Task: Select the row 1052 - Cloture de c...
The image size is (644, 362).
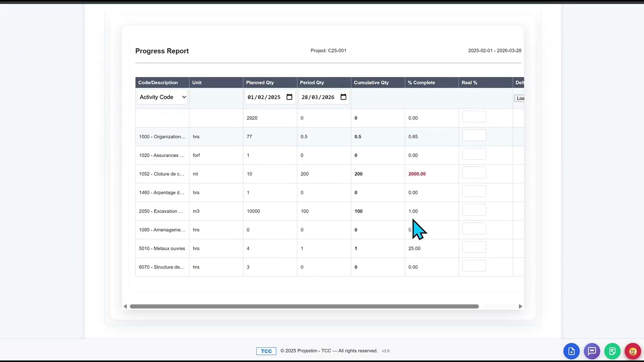Action: click(x=330, y=174)
